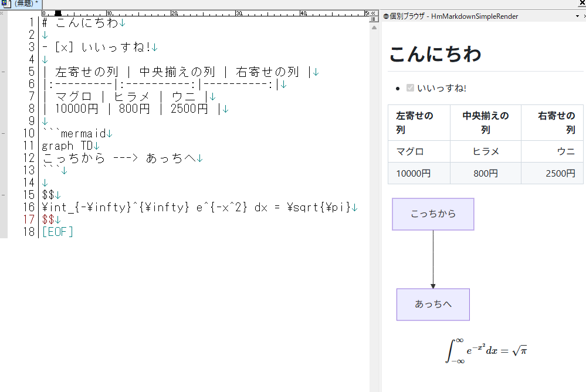Click the こっちから node in the diagram
The height and width of the screenshot is (392, 586).
433,214
